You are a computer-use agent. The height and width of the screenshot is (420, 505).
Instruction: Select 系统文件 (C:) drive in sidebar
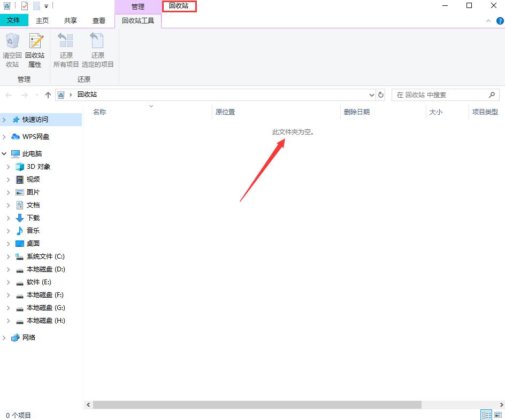(x=45, y=256)
